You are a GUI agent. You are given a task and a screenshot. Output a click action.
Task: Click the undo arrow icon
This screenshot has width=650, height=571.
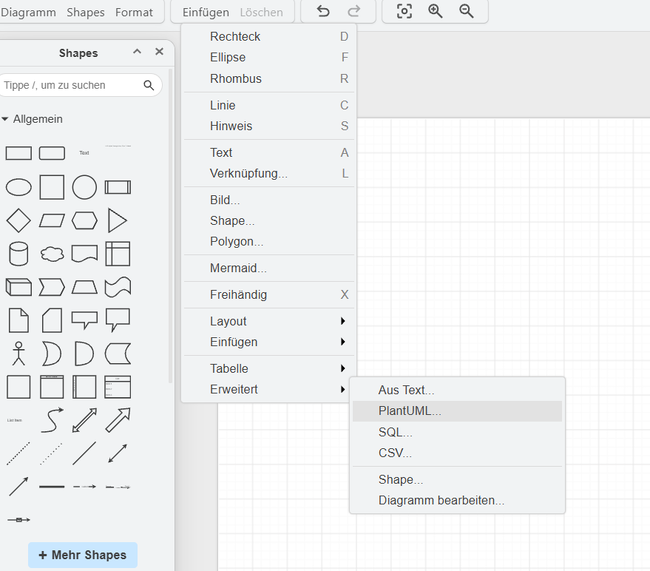323,12
